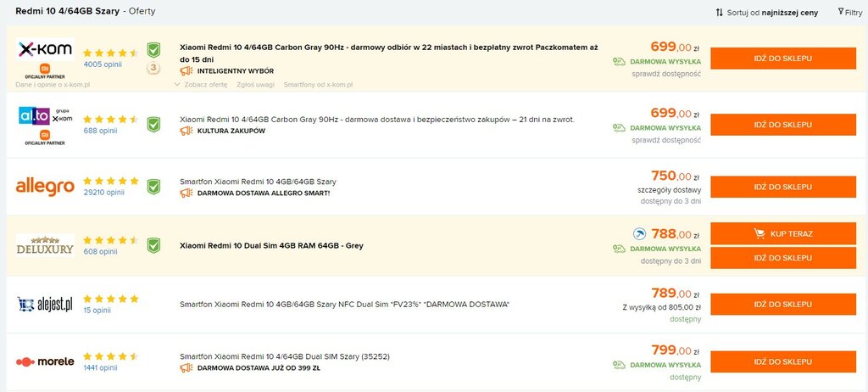
Task: Click megaphone icon beside KULTURA ZAKUPÓW
Action: point(186,131)
